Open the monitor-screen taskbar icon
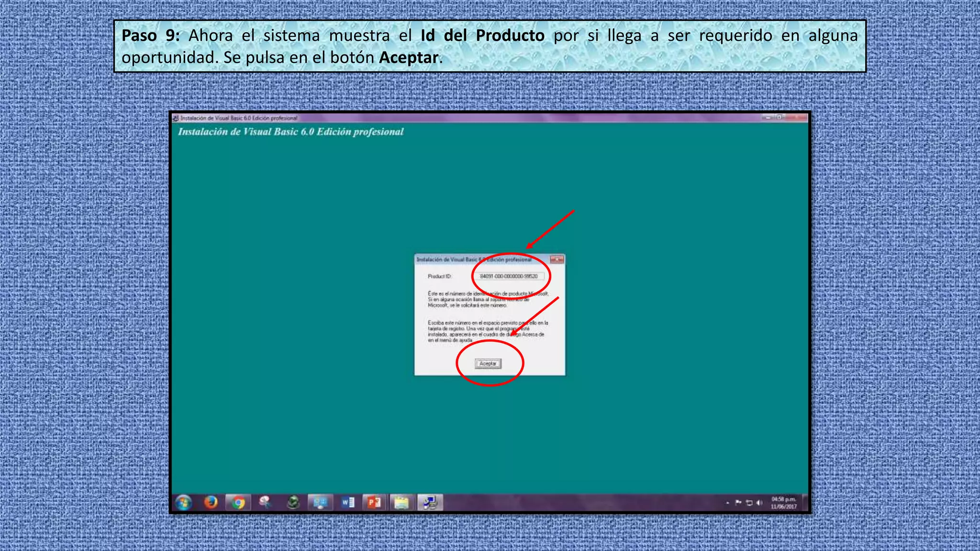The width and height of the screenshot is (980, 551). click(320, 502)
